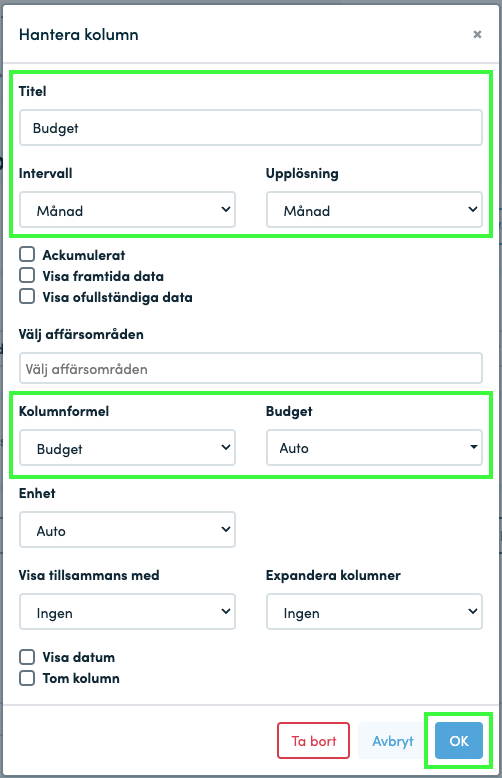Click the caret arrow on Budget Auto field

[x=474, y=447]
